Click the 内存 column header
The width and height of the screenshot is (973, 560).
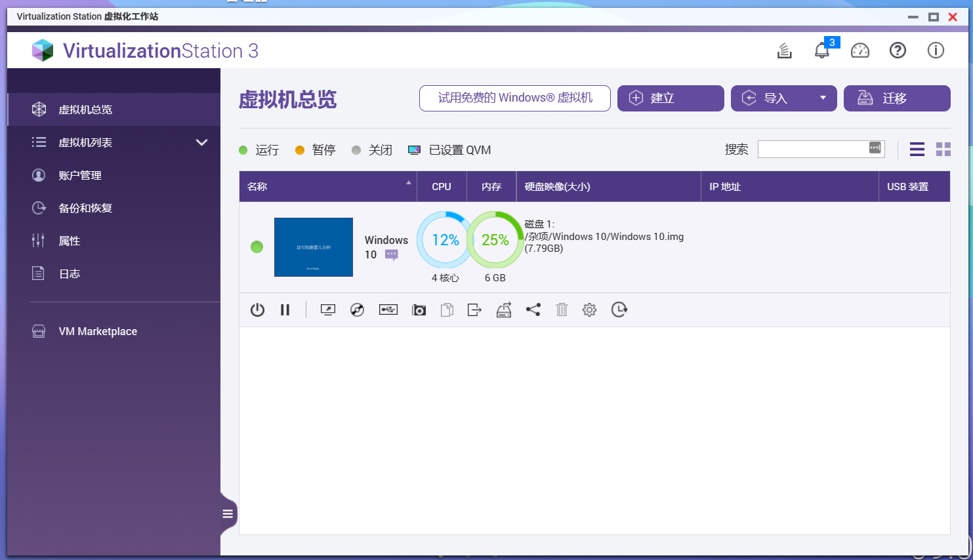pos(491,187)
